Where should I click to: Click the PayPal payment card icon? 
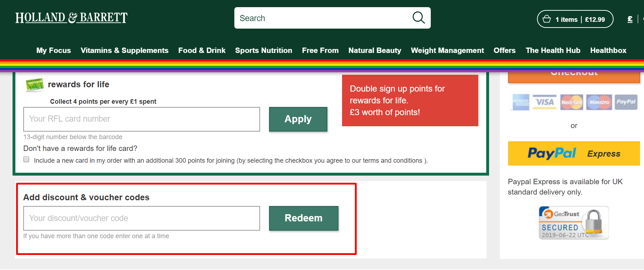(626, 102)
